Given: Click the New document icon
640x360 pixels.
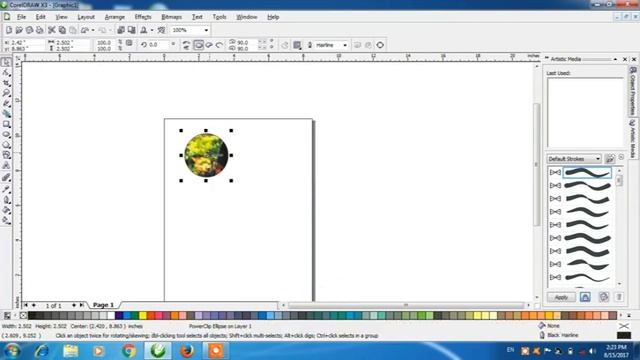Looking at the screenshot, I should point(9,30).
